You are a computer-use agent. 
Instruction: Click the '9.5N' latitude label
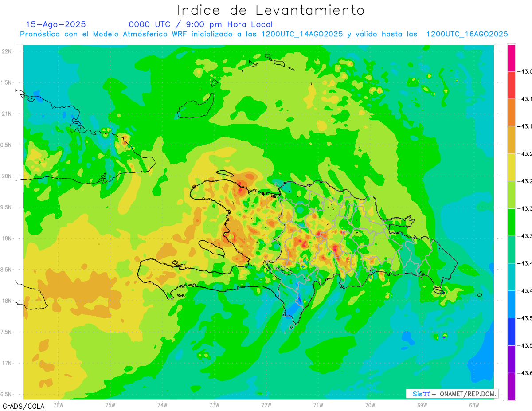tap(7, 207)
